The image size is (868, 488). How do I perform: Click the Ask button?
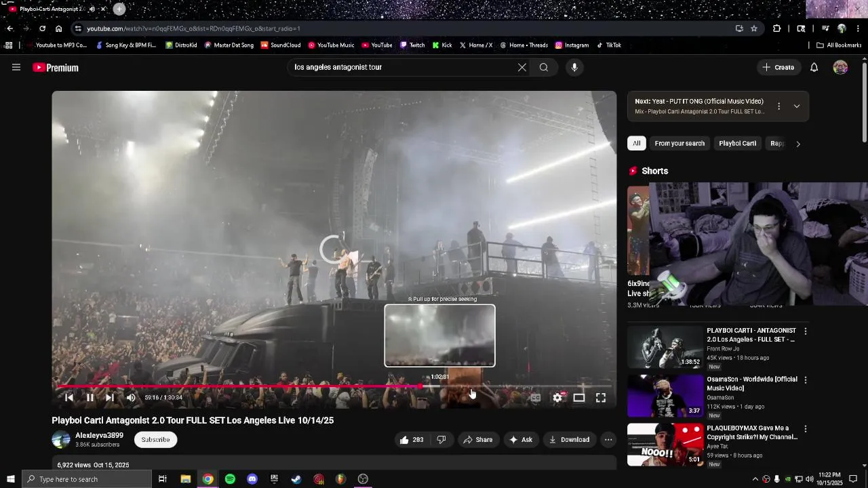(x=521, y=440)
